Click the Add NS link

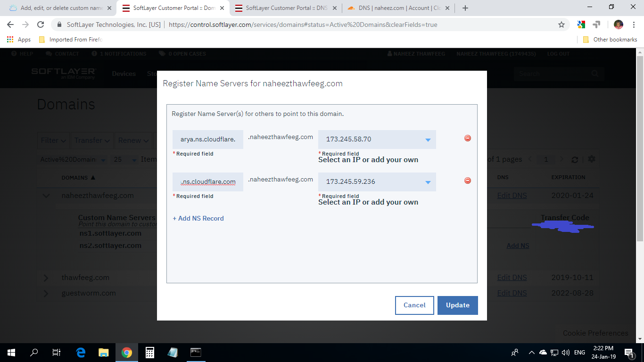pos(518,246)
